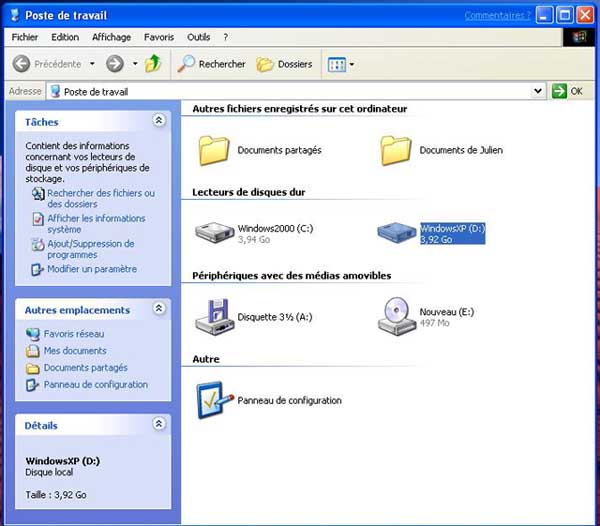Click Modifier un paramètre link

click(x=92, y=269)
